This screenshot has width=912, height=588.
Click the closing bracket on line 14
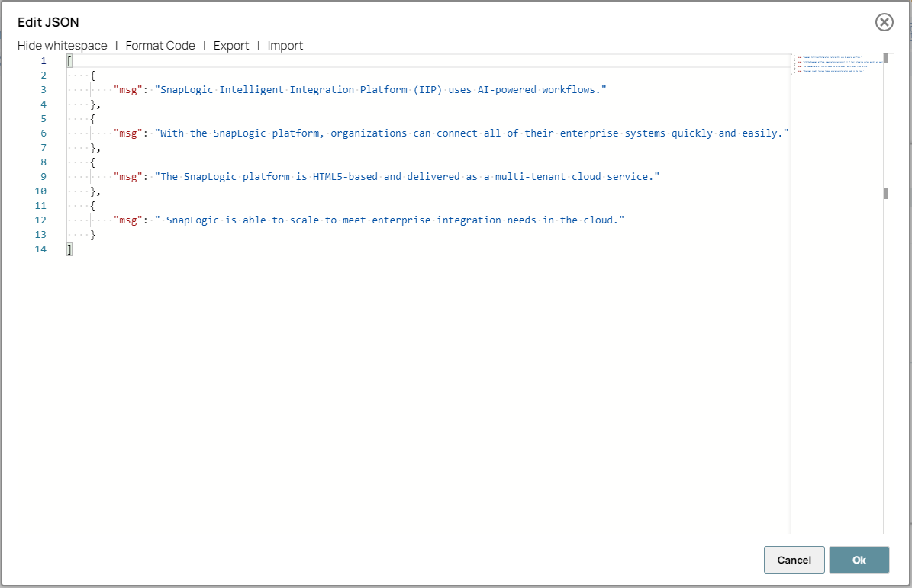point(69,249)
